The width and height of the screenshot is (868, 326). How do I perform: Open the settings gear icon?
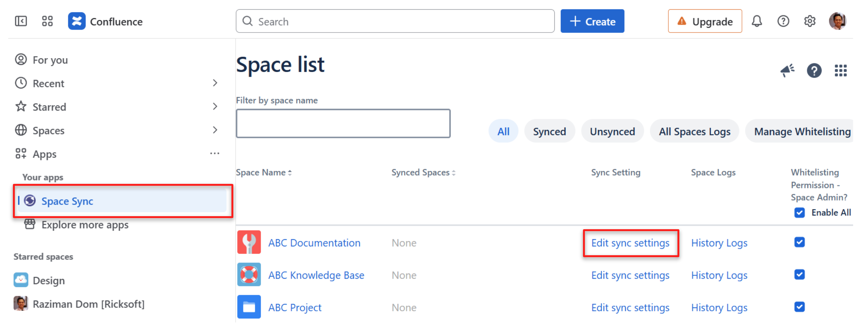pos(809,21)
